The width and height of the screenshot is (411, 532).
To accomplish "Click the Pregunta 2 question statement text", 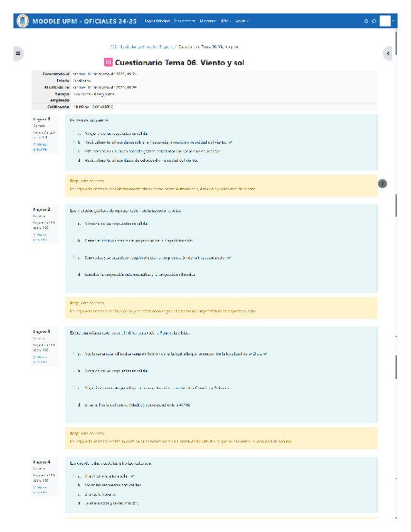I will click(x=125, y=211).
